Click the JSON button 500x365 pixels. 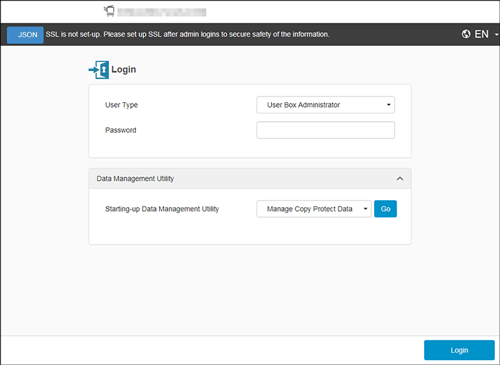pos(25,35)
